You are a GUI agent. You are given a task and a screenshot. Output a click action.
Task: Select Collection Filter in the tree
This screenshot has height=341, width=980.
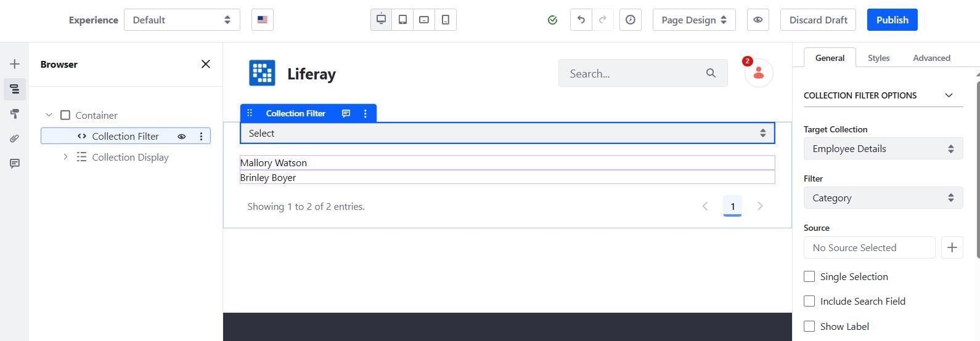coord(125,136)
